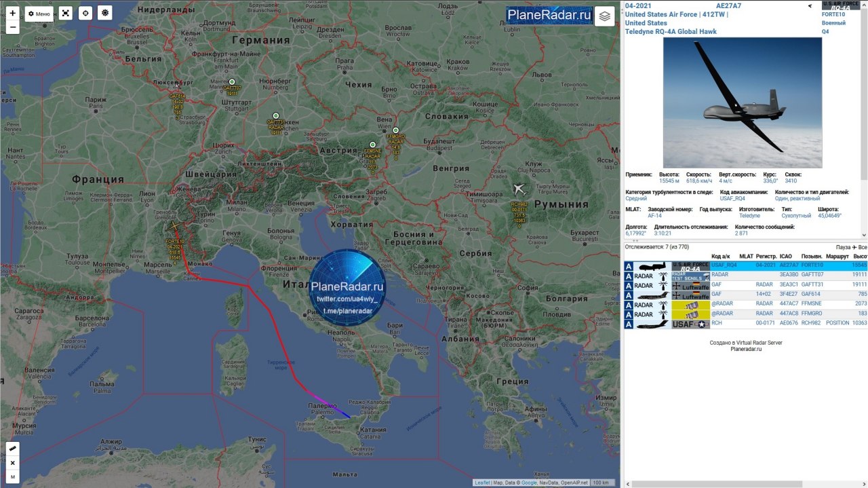
Task: Select the FFMSNE row in the aircraft list
Action: tap(746, 304)
